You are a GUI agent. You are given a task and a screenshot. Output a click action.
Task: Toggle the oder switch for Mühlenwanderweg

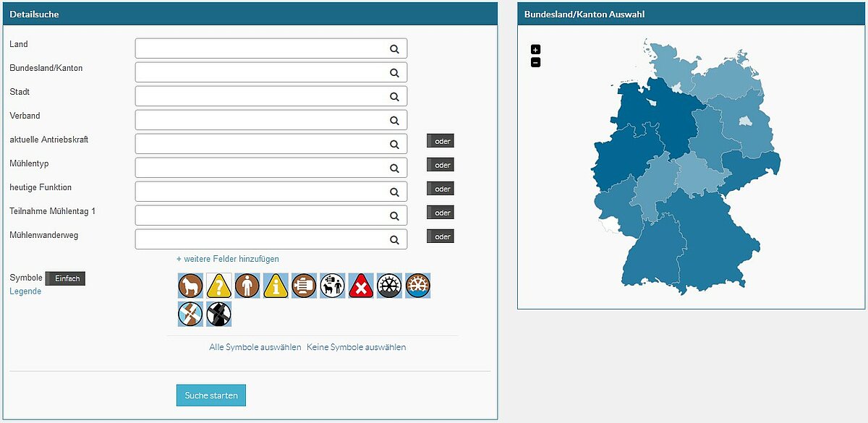[441, 236]
